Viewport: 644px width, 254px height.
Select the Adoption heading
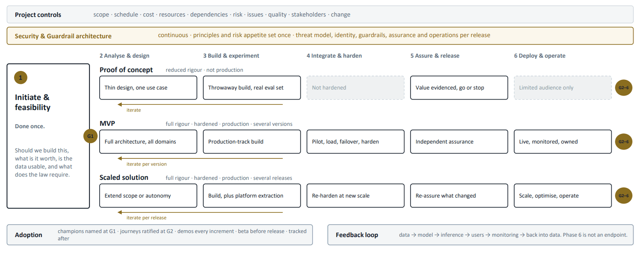tap(29, 235)
